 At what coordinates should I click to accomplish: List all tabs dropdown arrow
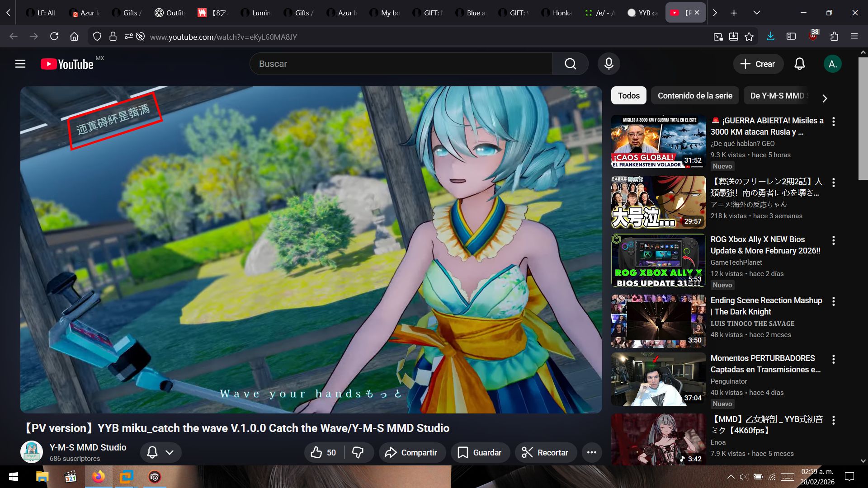coord(756,13)
